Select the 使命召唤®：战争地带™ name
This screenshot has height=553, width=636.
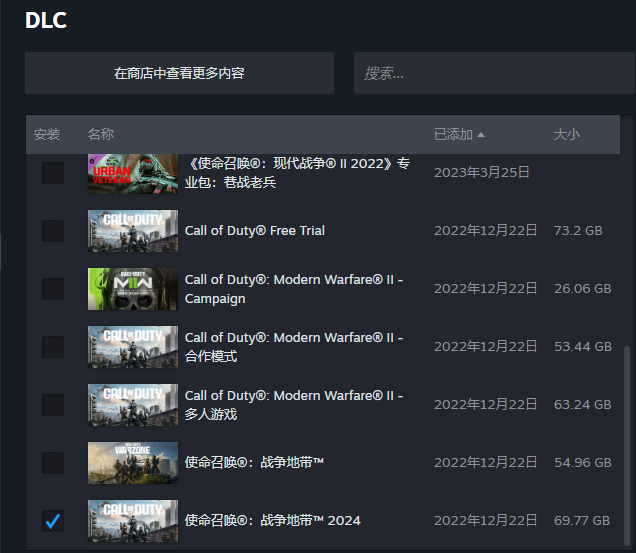(x=254, y=463)
